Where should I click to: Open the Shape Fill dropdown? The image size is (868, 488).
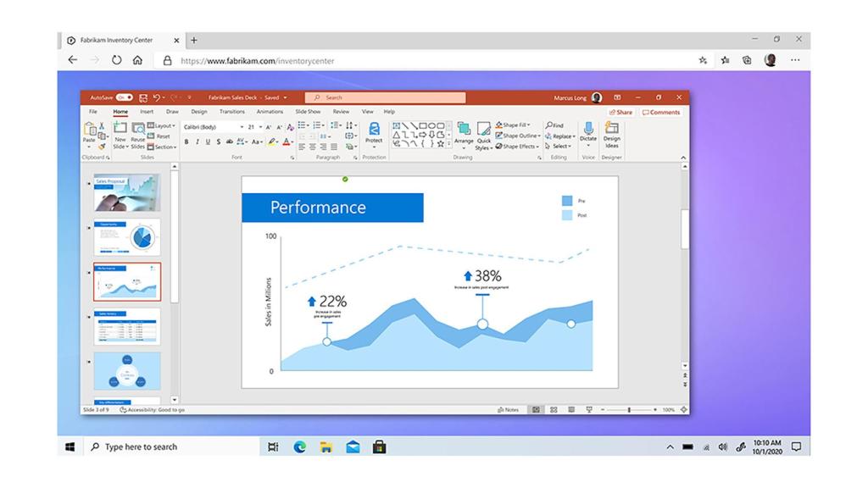pyautogui.click(x=513, y=125)
